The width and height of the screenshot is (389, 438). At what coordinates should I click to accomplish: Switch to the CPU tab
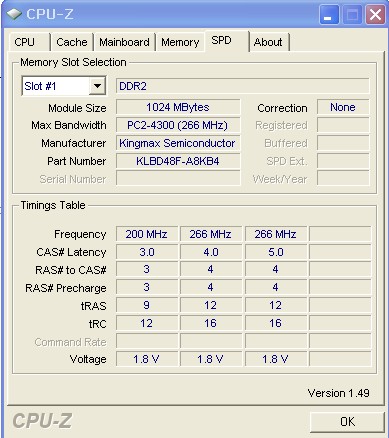tap(28, 42)
